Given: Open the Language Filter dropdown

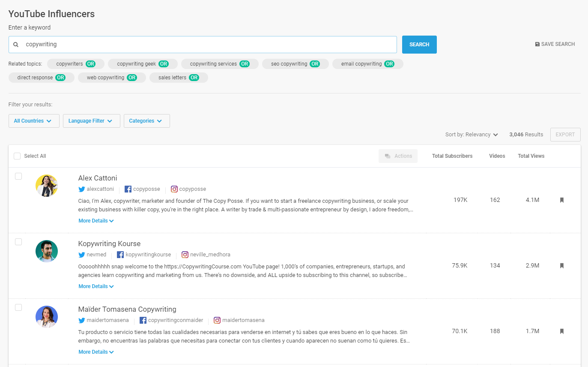Looking at the screenshot, I should pos(90,121).
